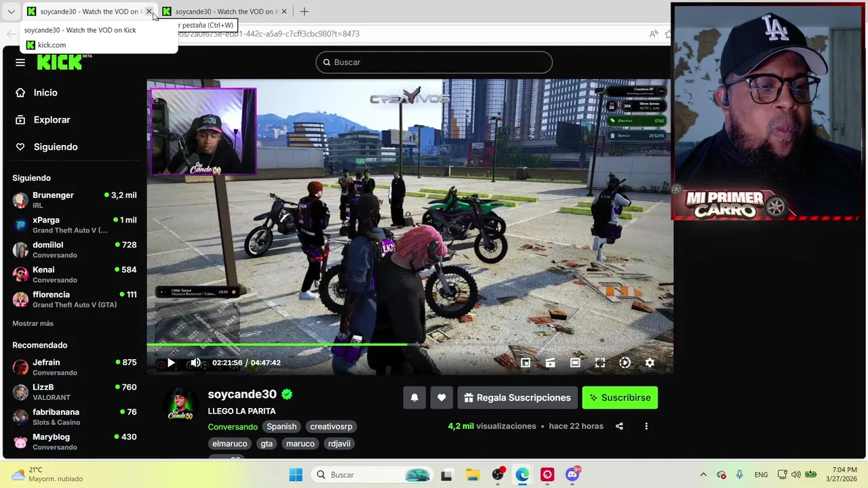This screenshot has height=488, width=868.
Task: Click the Brunenger avatar thumbnail
Action: click(20, 200)
